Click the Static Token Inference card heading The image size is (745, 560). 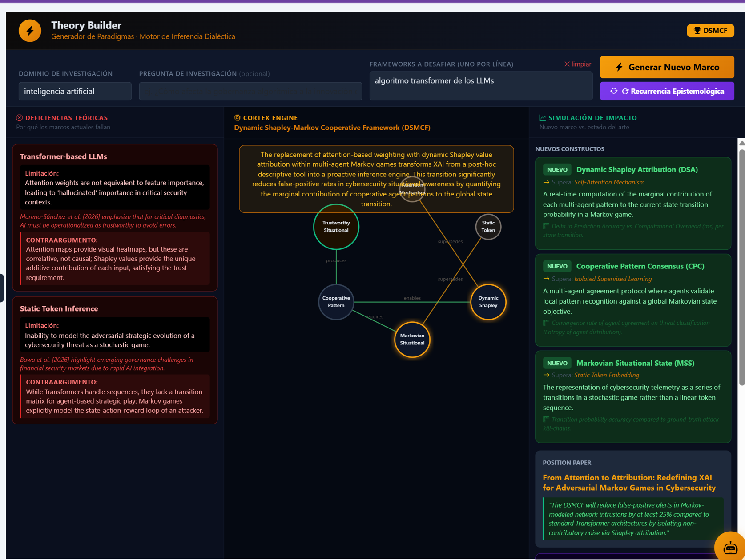pos(59,308)
